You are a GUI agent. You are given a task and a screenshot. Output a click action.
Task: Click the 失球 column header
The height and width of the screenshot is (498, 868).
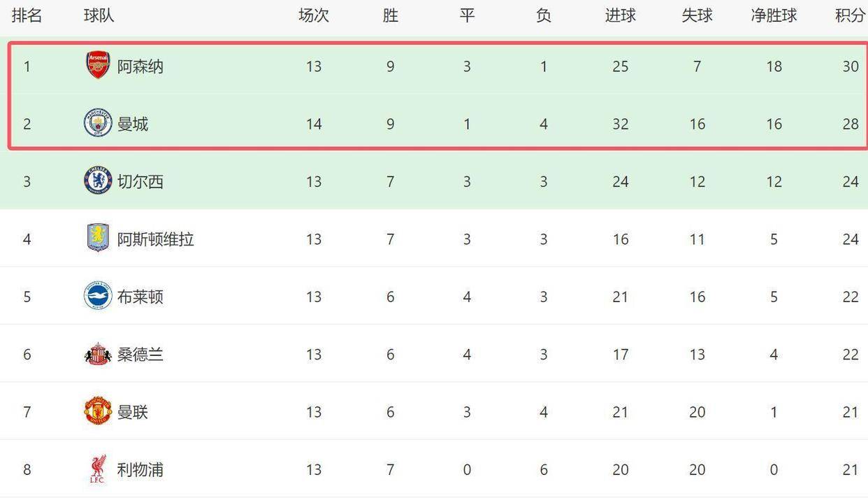[x=697, y=15]
